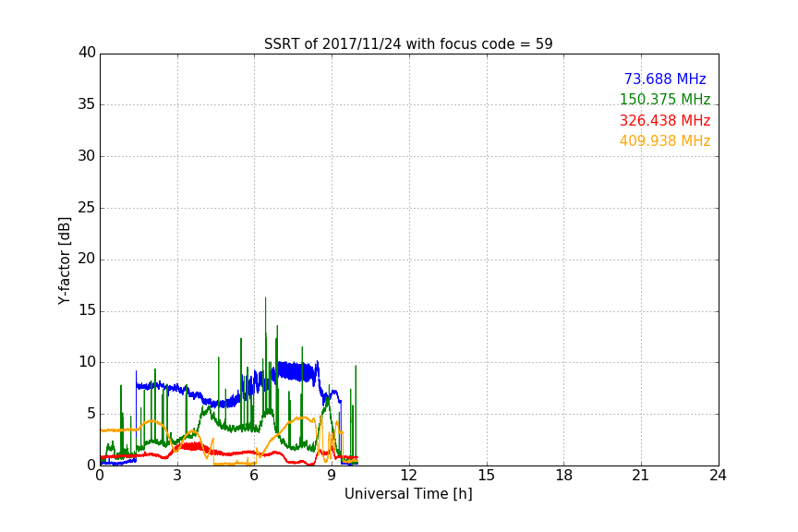This screenshot has height=532, width=798.
Task: Click the y-axis tick label 25
Action: pyautogui.click(x=87, y=208)
